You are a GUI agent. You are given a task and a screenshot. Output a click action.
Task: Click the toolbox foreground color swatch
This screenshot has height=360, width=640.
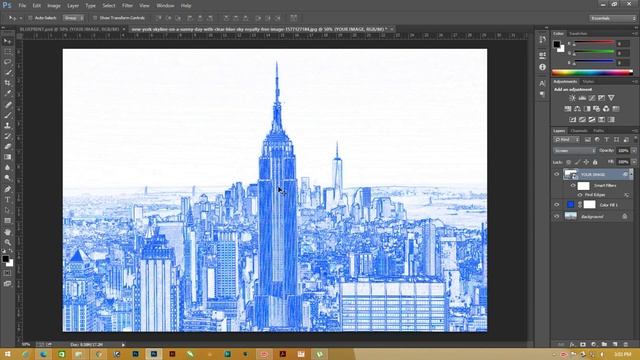[6, 259]
